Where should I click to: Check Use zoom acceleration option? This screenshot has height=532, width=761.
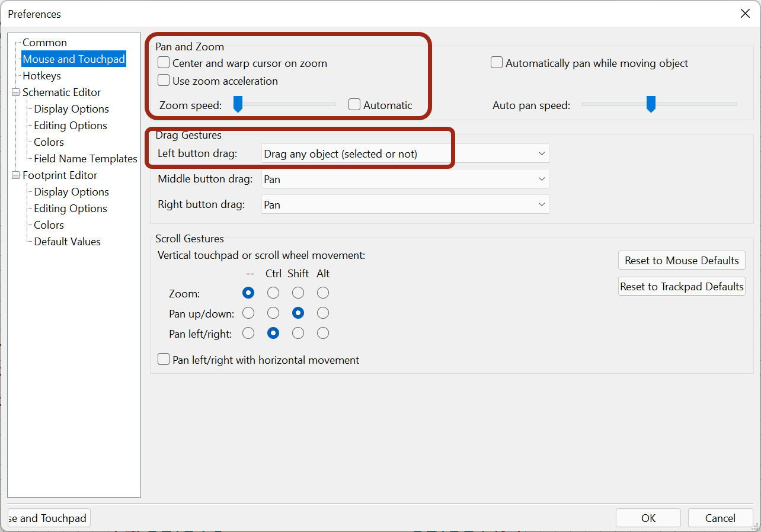[x=164, y=81]
